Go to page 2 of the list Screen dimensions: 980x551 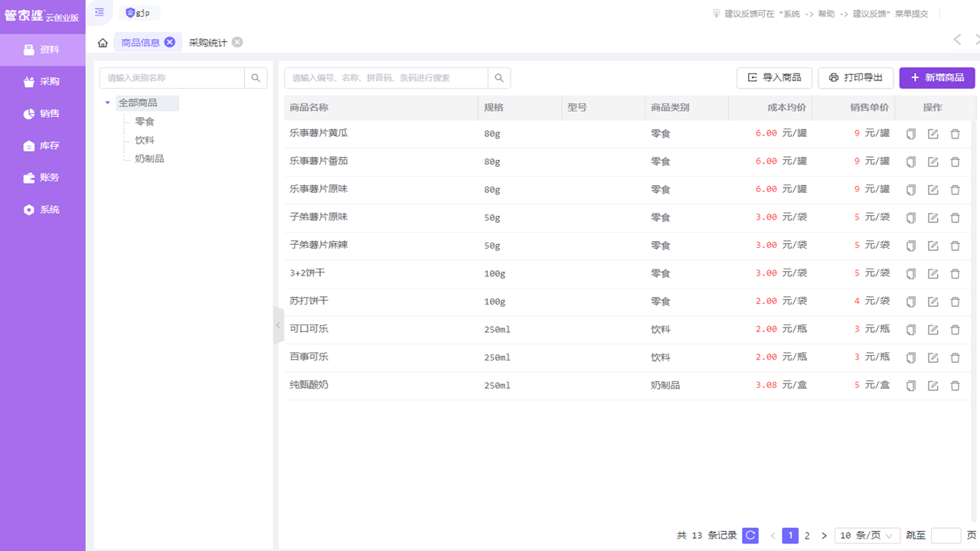point(807,535)
